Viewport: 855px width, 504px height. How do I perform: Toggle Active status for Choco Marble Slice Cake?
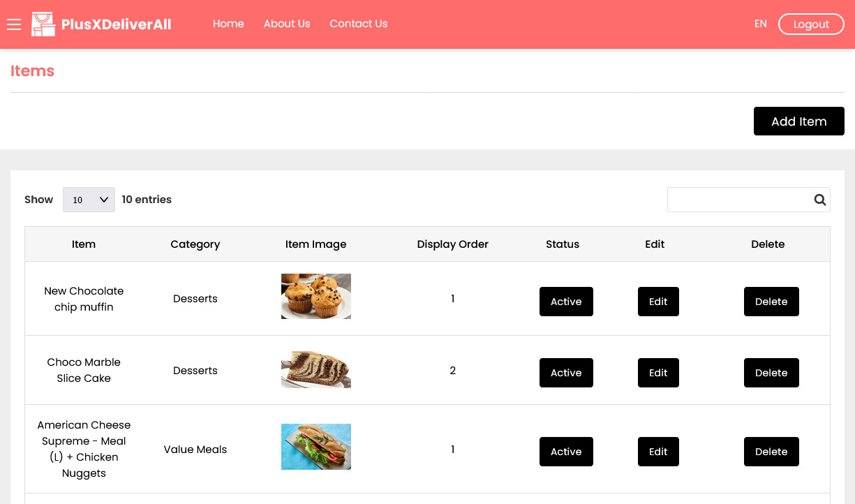pyautogui.click(x=566, y=373)
